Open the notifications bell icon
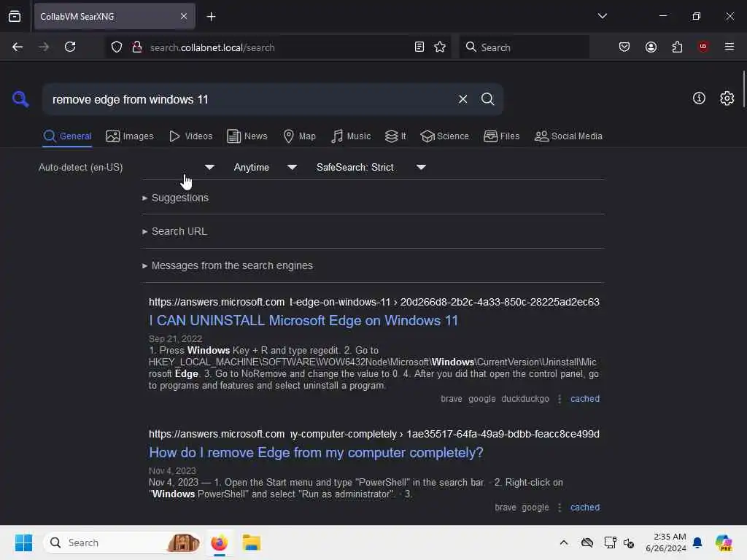This screenshot has height=560, width=747. click(697, 542)
